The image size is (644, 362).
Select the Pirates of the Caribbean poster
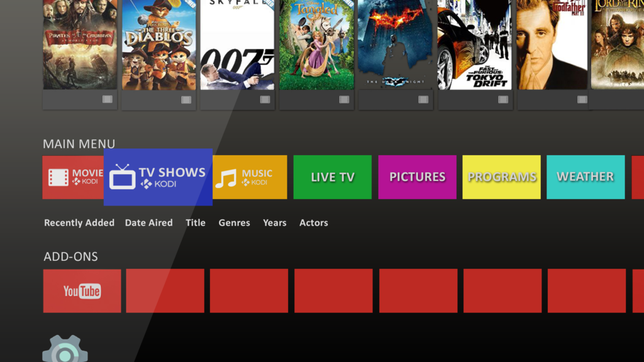80,45
